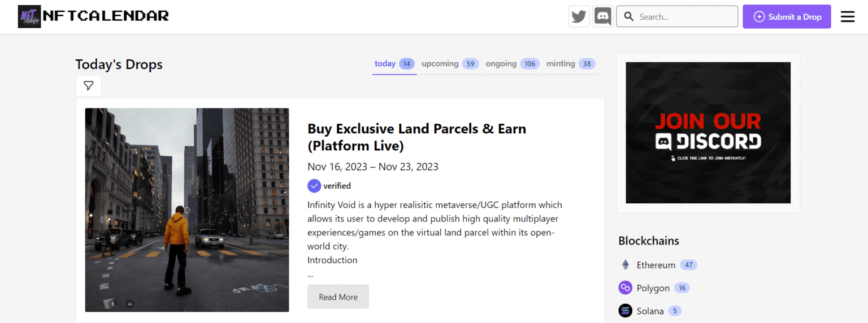Open the Discord icon in header
The width and height of the screenshot is (868, 323).
click(603, 16)
